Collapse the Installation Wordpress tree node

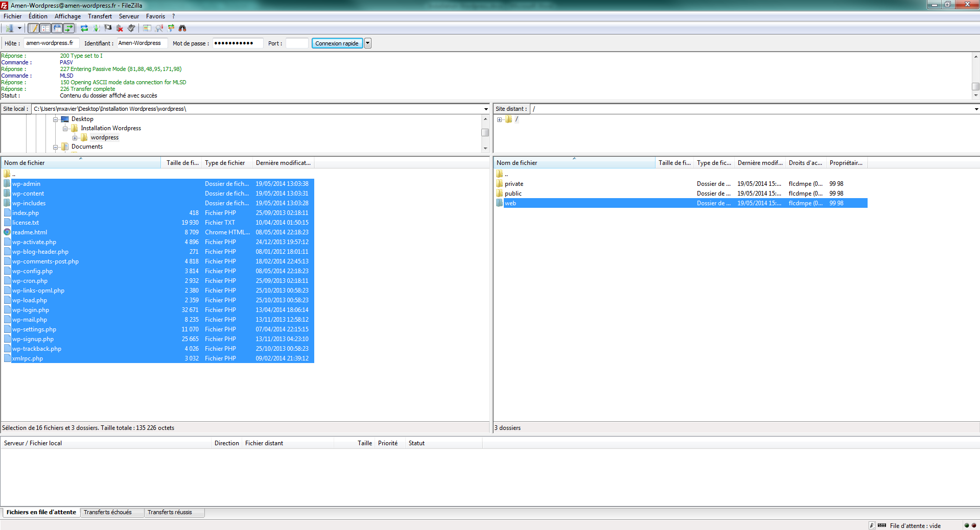[65, 128]
